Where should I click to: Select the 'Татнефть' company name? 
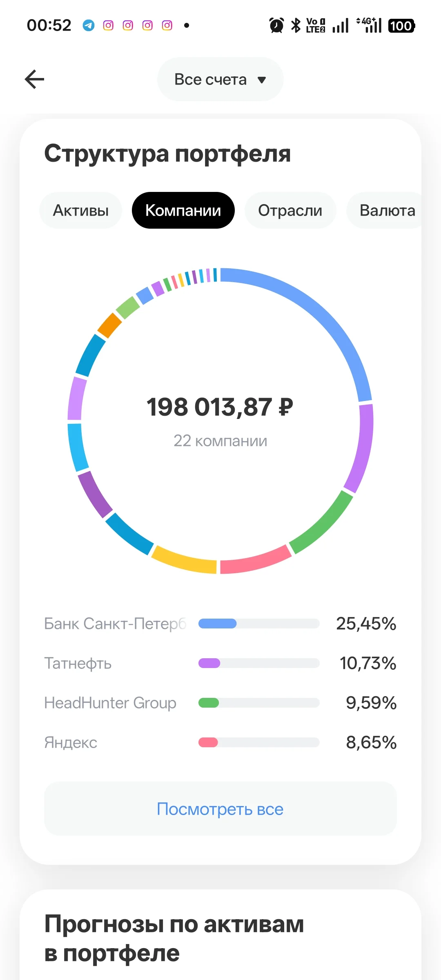[x=78, y=663]
